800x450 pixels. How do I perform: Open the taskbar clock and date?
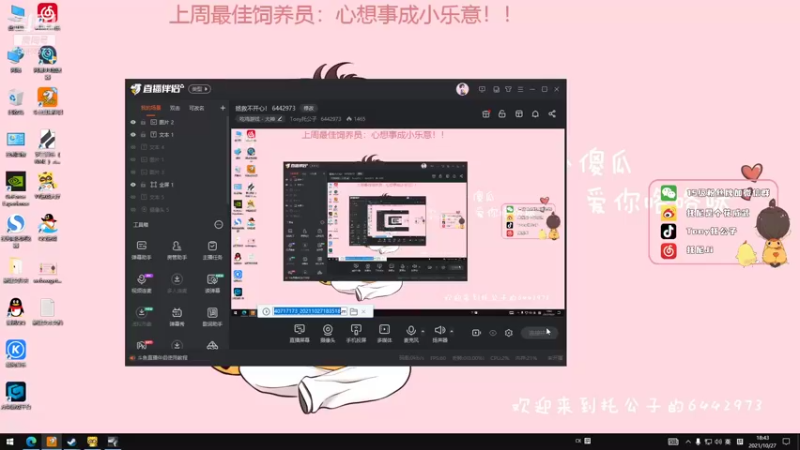[762, 442]
